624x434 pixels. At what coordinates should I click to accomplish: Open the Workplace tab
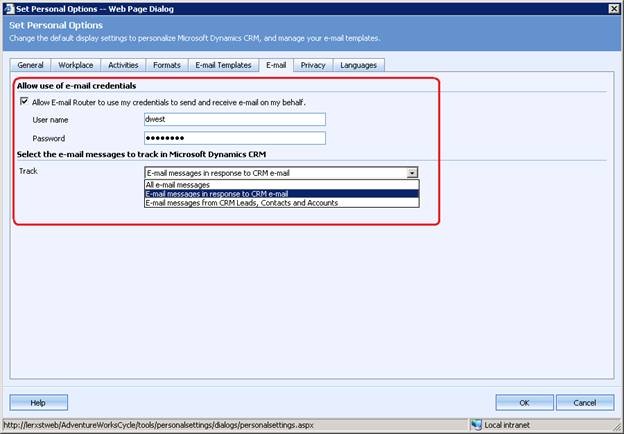pos(76,65)
